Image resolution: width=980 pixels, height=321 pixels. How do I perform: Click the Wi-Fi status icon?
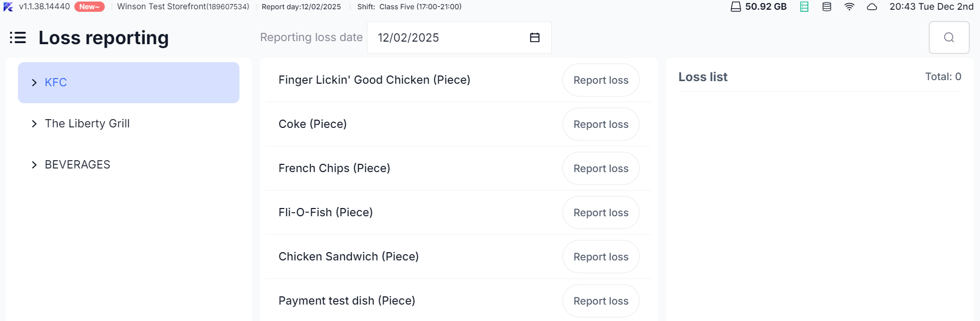[x=849, y=7]
